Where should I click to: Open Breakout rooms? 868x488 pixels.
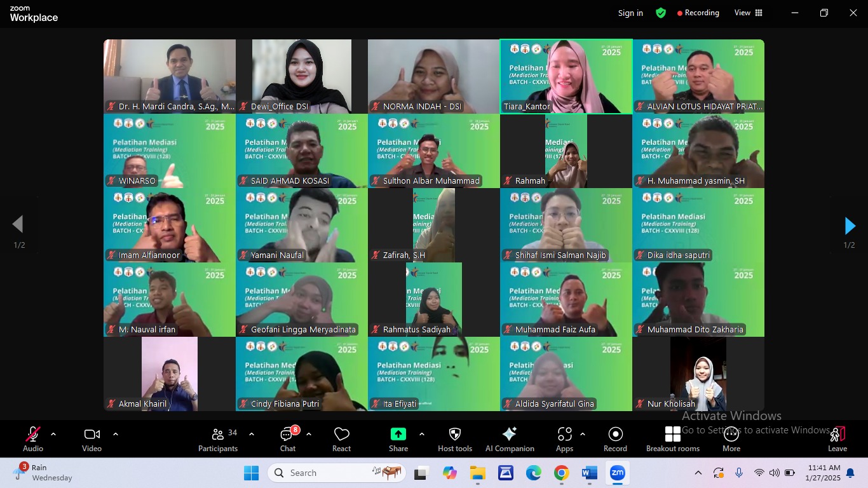(x=673, y=438)
